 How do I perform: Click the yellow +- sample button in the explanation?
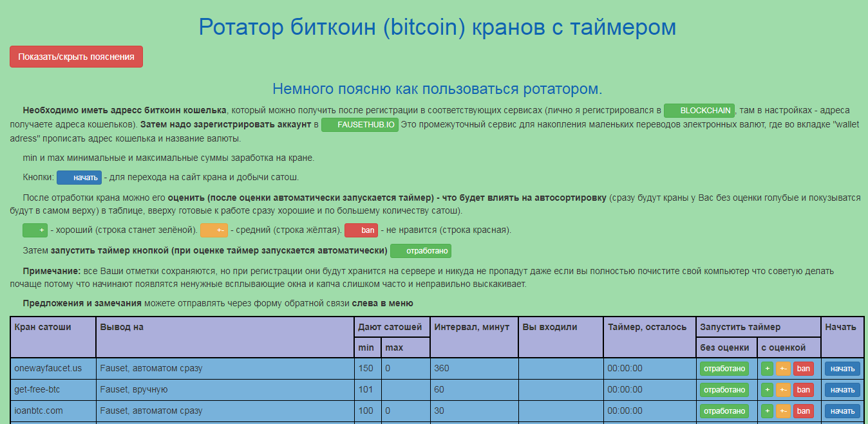point(214,230)
